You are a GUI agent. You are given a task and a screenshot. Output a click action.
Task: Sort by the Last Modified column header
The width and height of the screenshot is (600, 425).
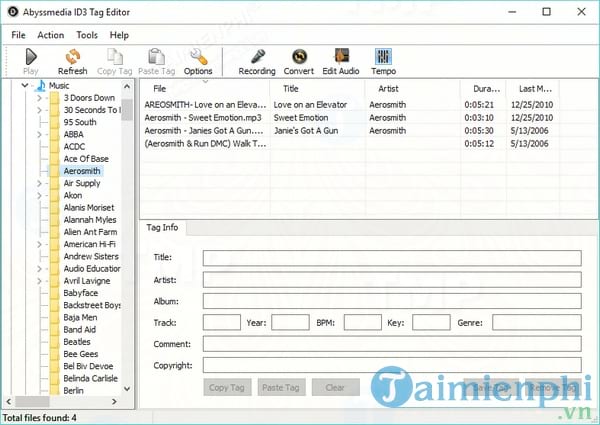click(533, 89)
